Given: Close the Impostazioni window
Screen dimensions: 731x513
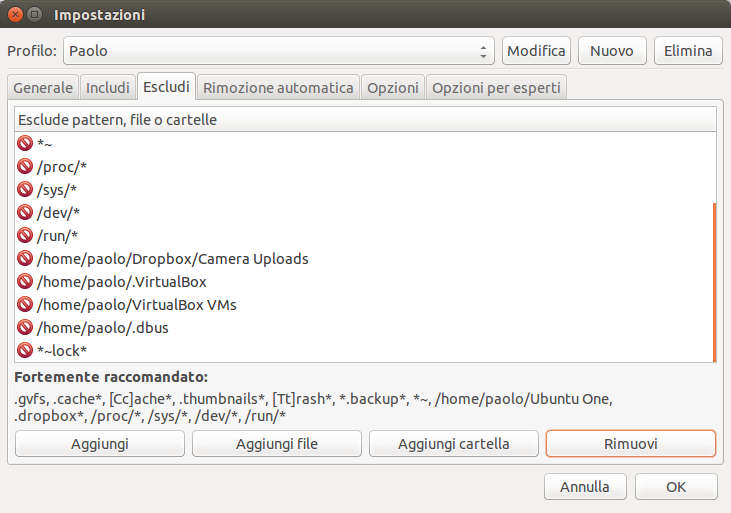Looking at the screenshot, I should tap(14, 15).
